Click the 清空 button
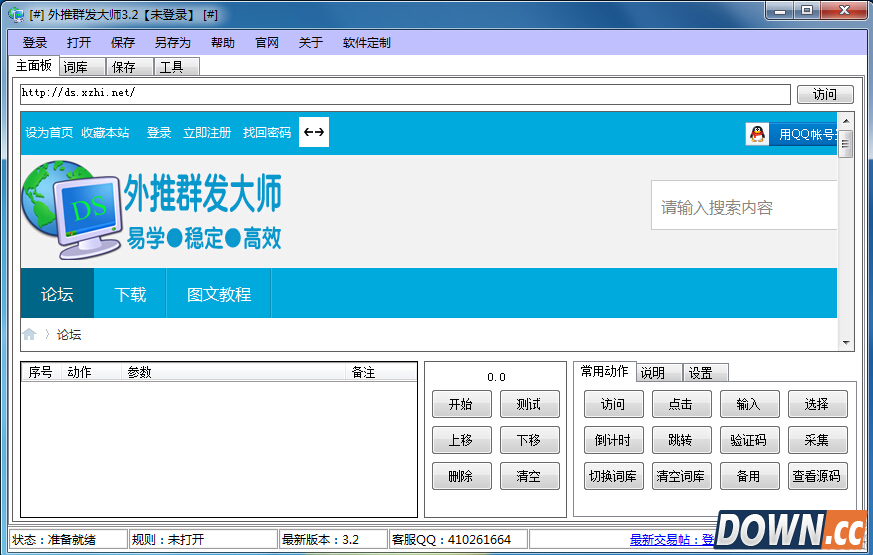The height and width of the screenshot is (555, 873). click(x=529, y=476)
